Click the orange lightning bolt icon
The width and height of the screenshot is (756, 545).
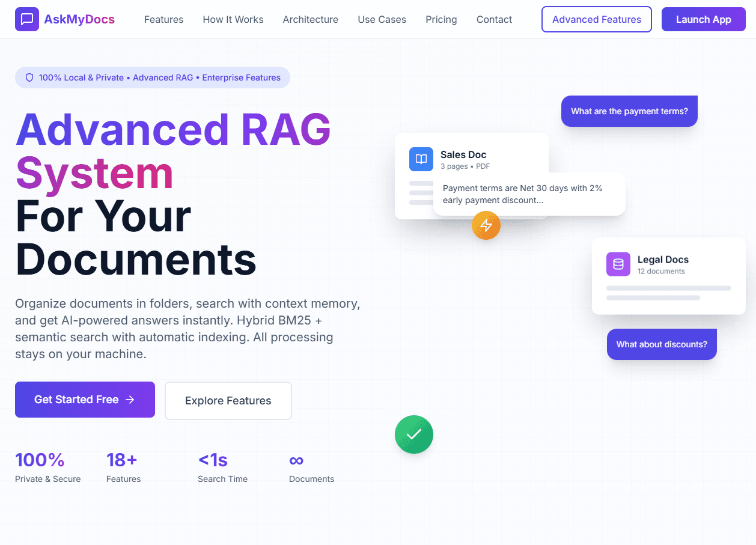(x=486, y=225)
